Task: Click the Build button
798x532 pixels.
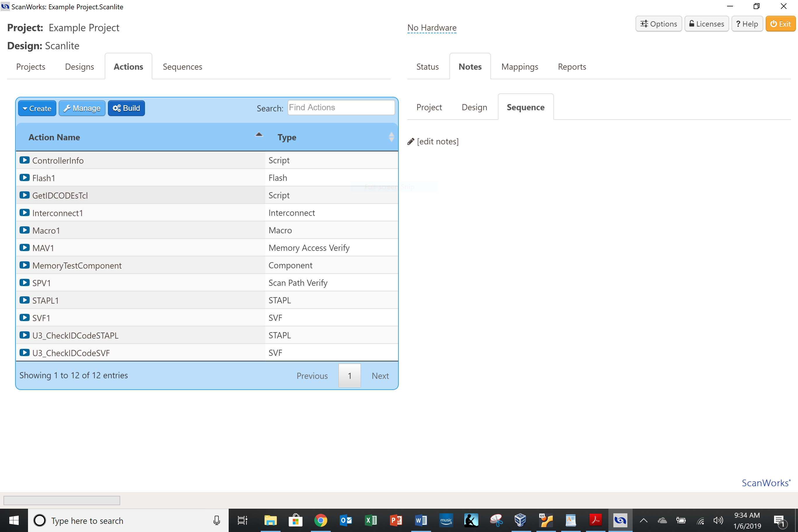Action: [126, 108]
